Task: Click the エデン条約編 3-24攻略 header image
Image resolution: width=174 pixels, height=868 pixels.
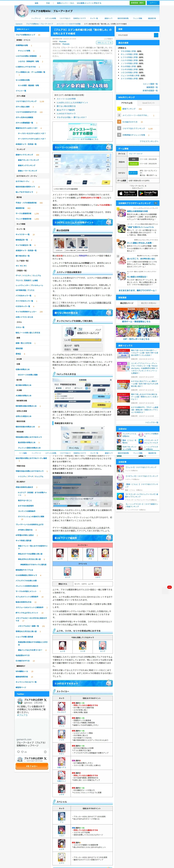Action: point(83,75)
